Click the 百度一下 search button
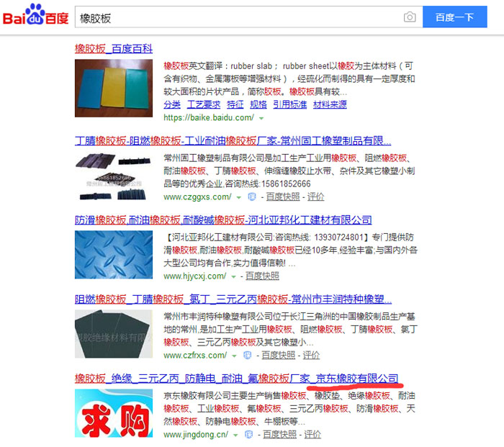Viewport: 504px width, 447px height. click(x=454, y=17)
